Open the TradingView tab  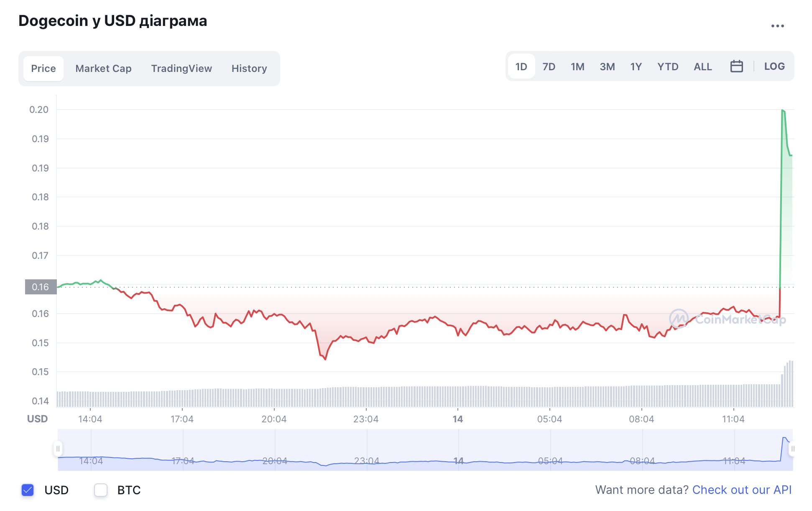click(181, 69)
